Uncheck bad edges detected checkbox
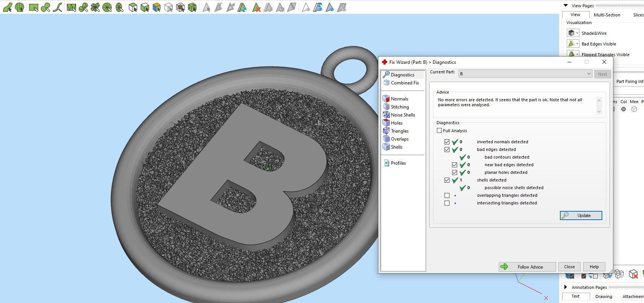644x303 pixels. (x=447, y=149)
